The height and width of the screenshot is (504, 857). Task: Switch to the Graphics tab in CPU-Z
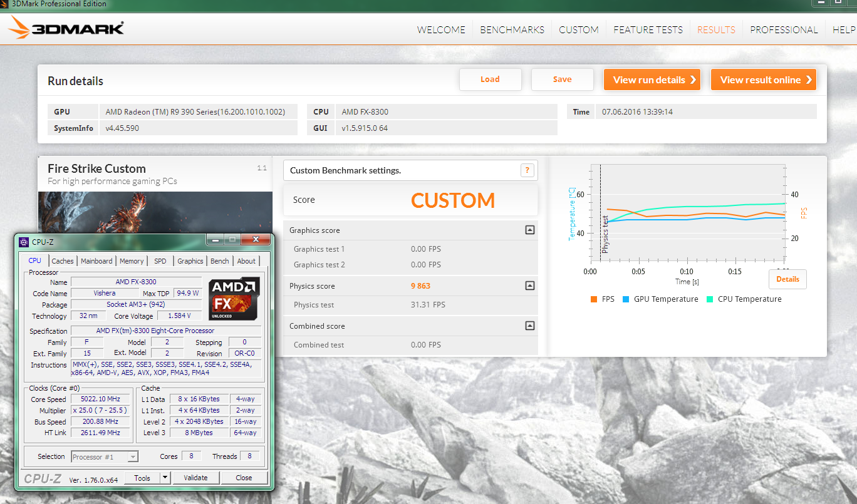click(x=190, y=261)
